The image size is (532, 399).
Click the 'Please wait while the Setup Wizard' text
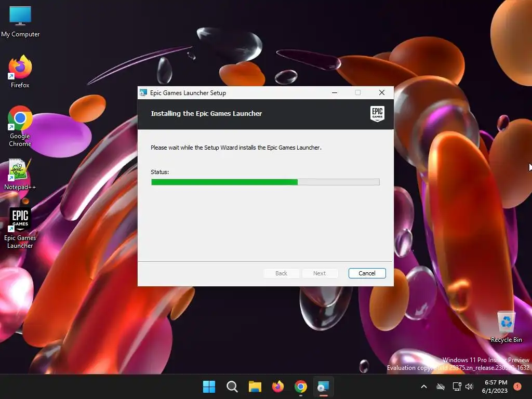(x=236, y=148)
